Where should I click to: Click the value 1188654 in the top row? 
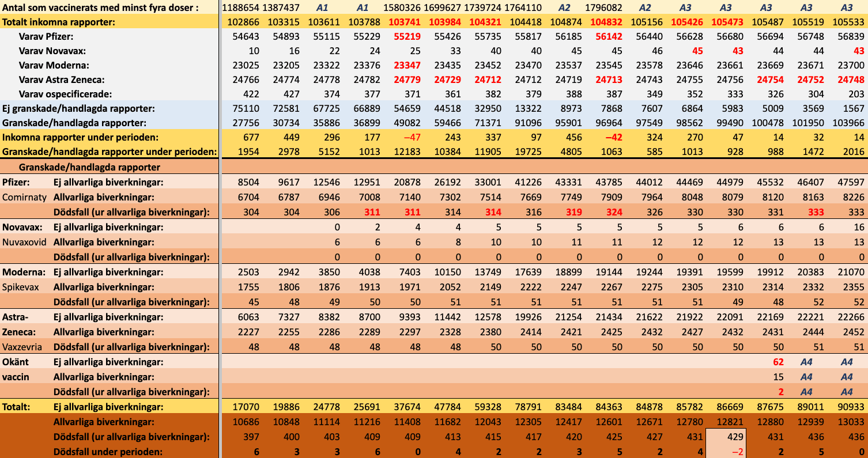[240, 7]
